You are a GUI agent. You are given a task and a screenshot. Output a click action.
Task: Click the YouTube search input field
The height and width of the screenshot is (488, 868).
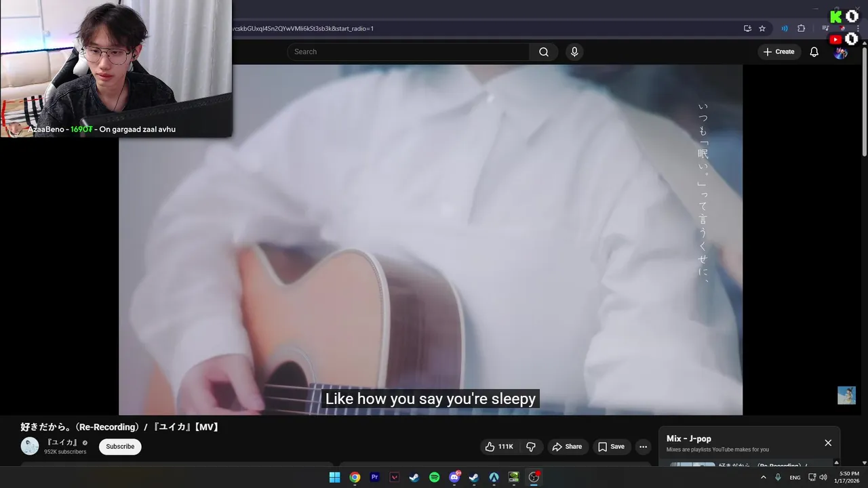(408, 52)
